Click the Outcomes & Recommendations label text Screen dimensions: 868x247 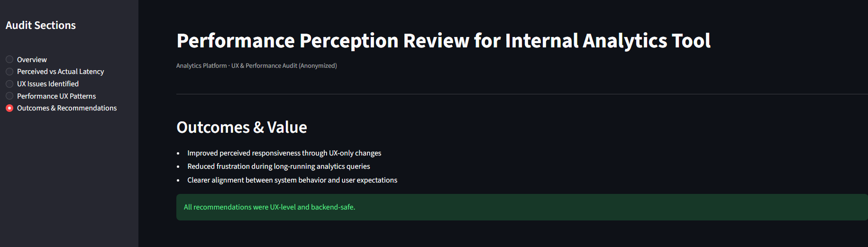coord(67,108)
